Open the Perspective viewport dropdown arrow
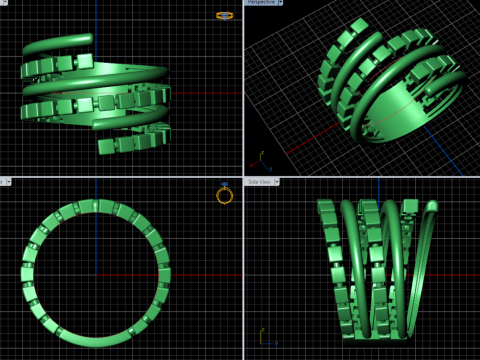The width and height of the screenshot is (480, 360). coord(280,2)
